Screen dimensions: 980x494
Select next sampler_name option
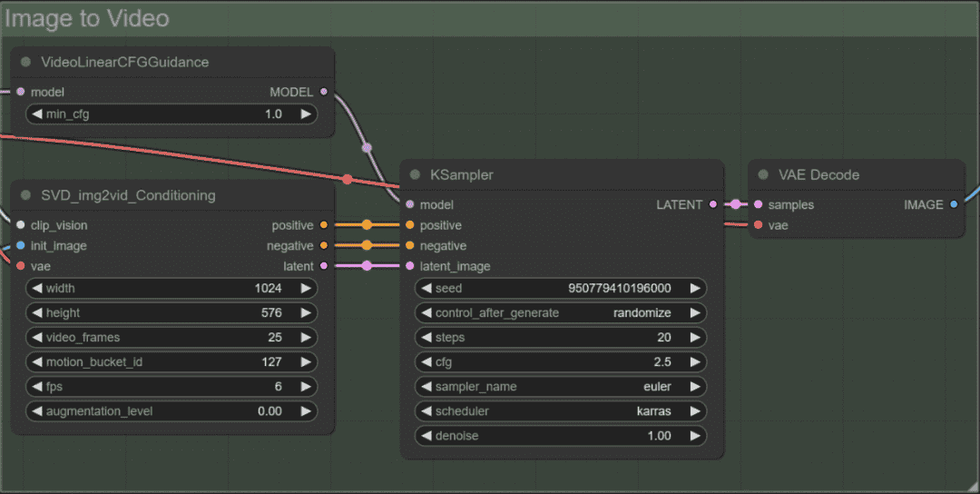(695, 387)
